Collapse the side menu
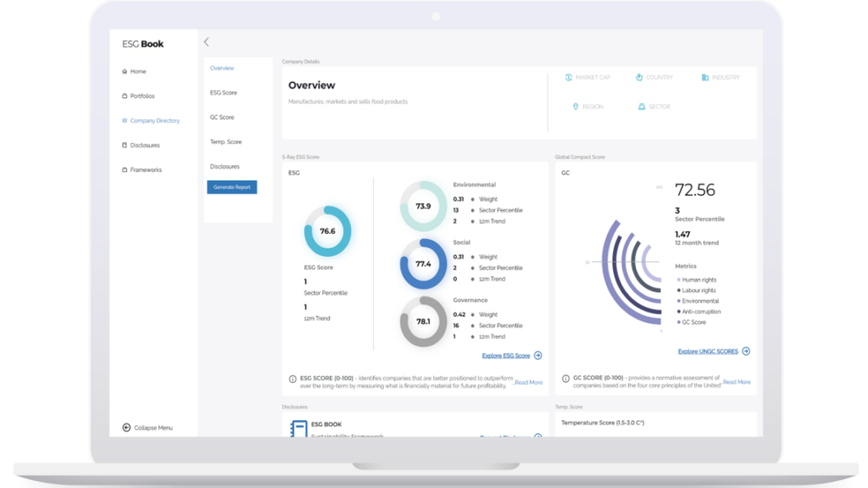 pyautogui.click(x=147, y=428)
